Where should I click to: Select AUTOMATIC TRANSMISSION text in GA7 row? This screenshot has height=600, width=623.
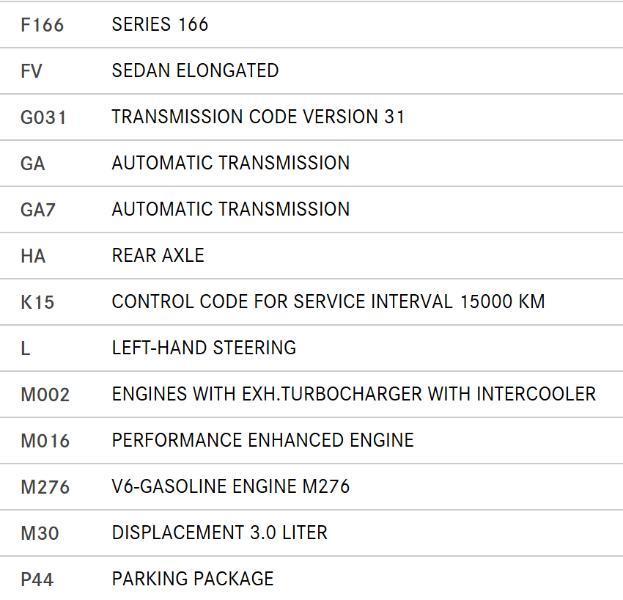tap(231, 209)
